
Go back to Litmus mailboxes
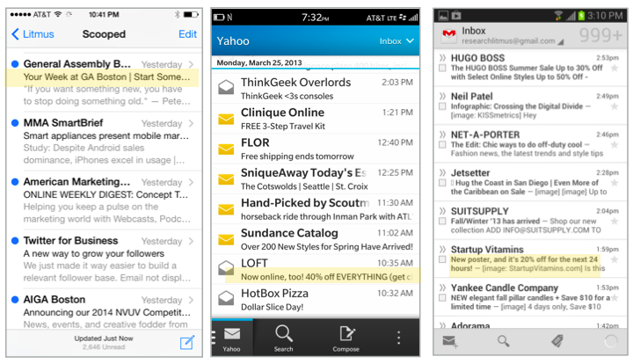(x=33, y=34)
